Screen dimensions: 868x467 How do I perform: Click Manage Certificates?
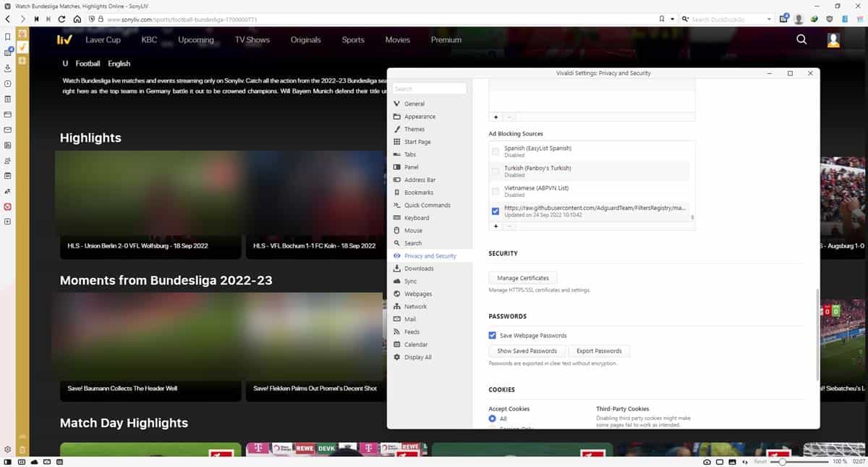coord(522,278)
